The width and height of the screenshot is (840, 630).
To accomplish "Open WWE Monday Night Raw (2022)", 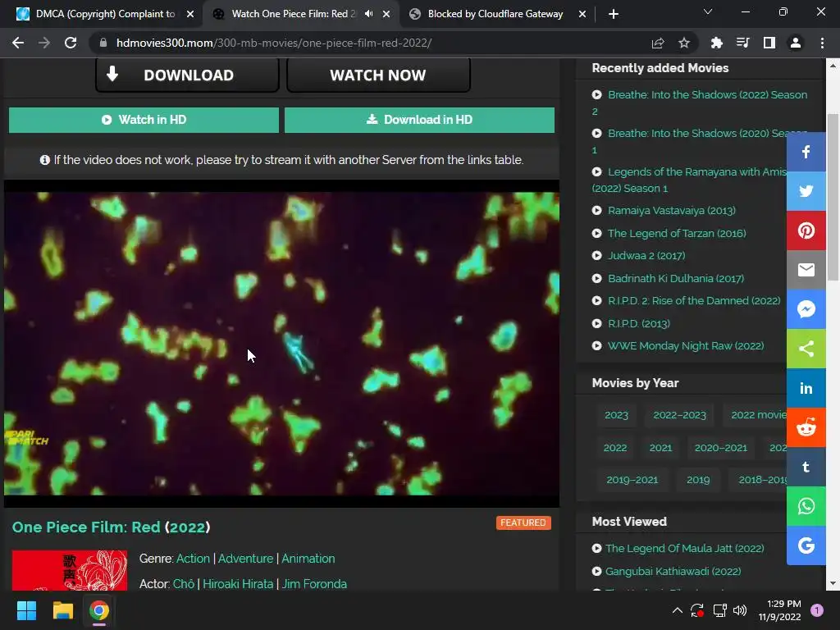I will click(686, 346).
